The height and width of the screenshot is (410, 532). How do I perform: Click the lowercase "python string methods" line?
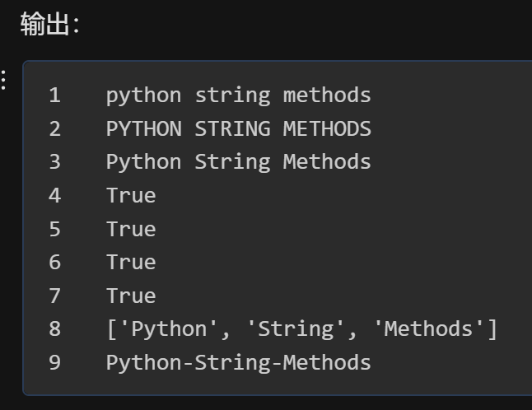(238, 96)
